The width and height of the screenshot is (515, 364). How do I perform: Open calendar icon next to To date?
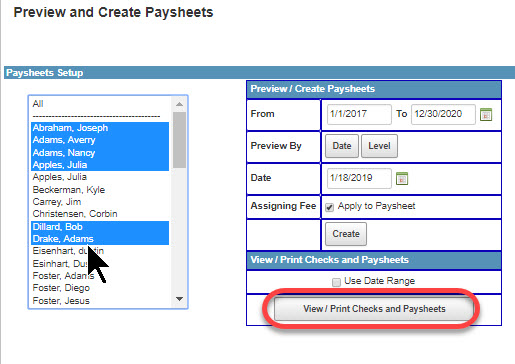486,115
